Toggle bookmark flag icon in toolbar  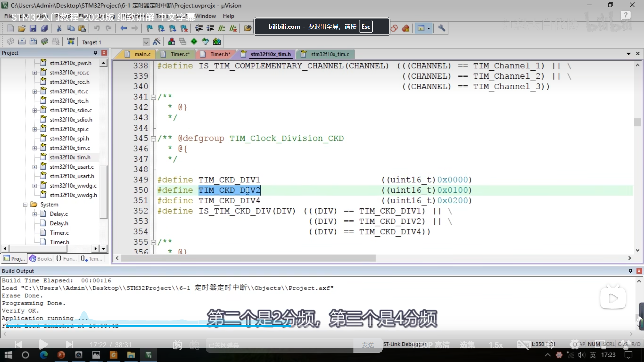click(x=149, y=28)
